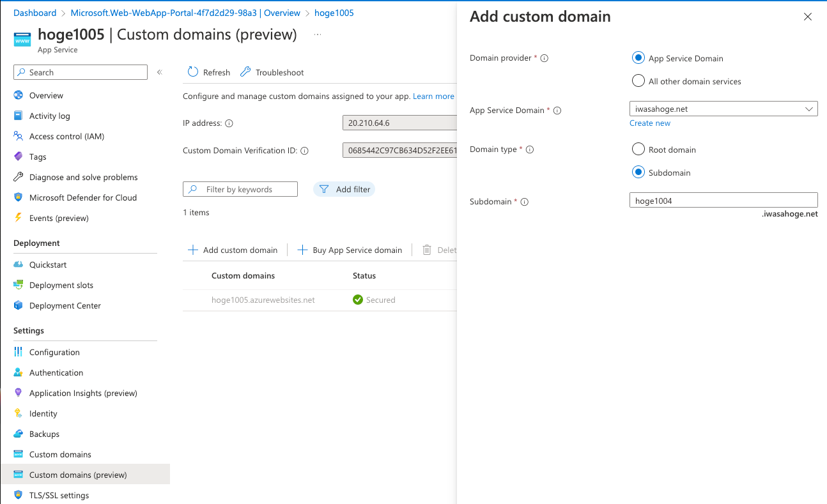Viewport: 827px width, 504px height.
Task: Select App Service Domain as domain provider
Action: click(x=638, y=57)
